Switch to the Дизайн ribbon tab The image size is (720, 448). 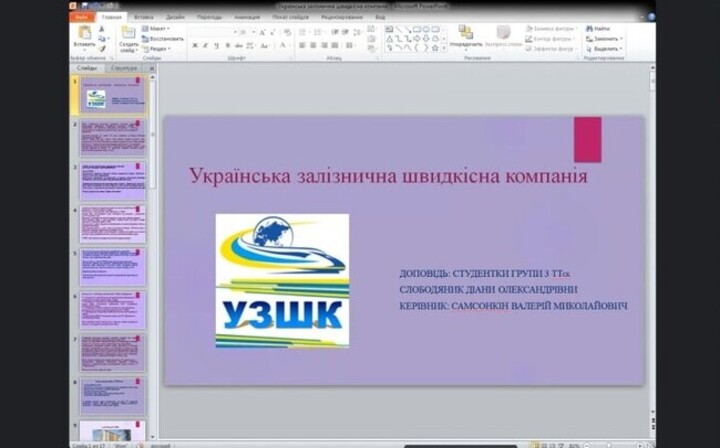point(175,17)
